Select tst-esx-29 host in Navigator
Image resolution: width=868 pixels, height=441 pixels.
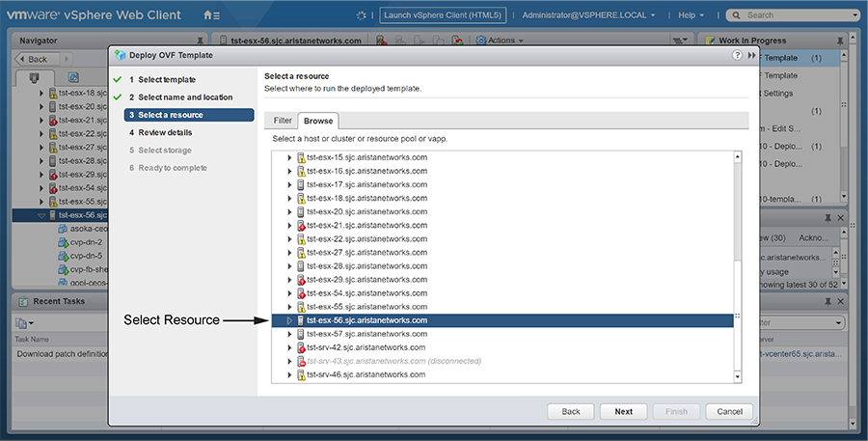[83, 175]
